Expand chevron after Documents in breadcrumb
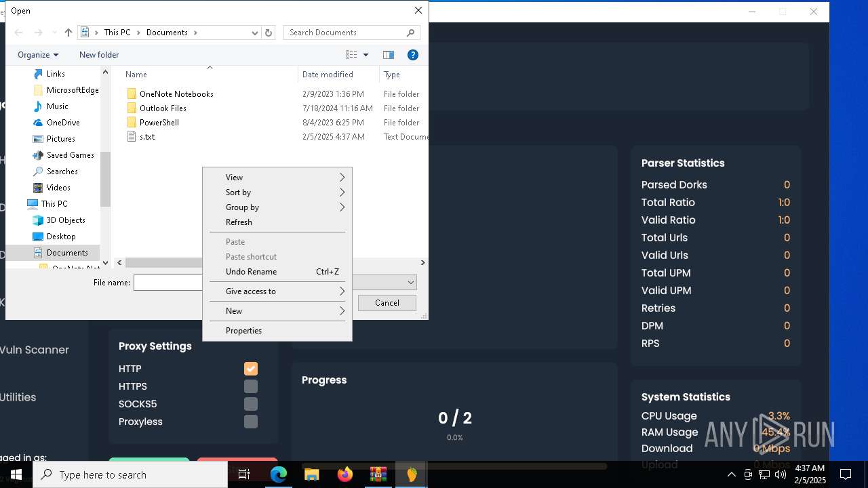 pyautogui.click(x=196, y=33)
